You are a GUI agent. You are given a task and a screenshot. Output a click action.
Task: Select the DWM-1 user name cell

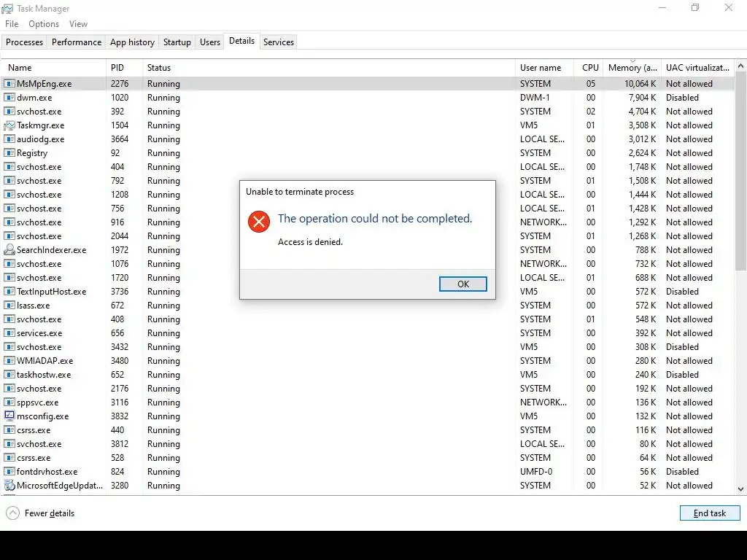535,98
